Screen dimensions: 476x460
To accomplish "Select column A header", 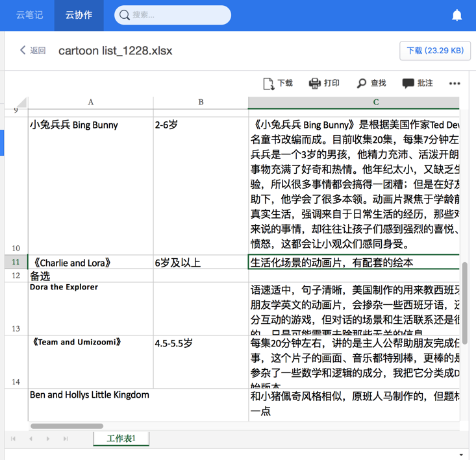I will pos(90,103).
